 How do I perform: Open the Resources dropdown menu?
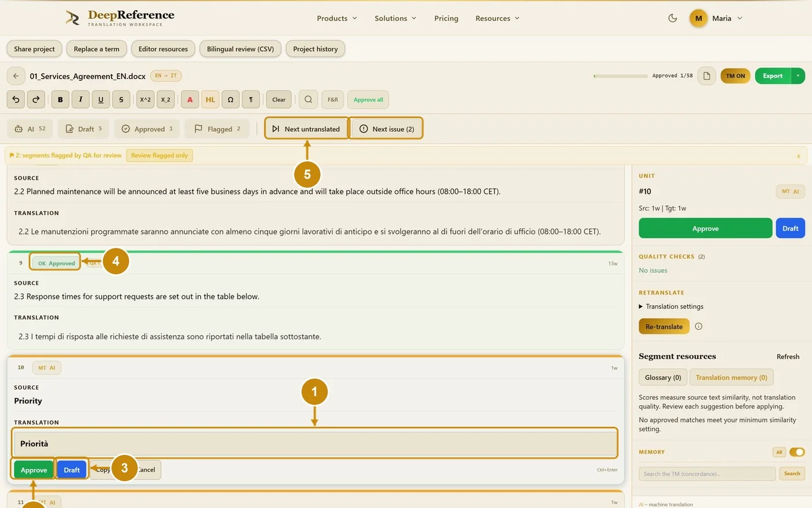[x=498, y=18]
